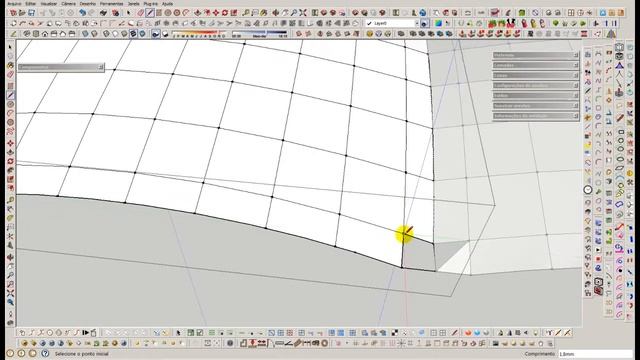The height and width of the screenshot is (360, 640).
Task: Toggle X-Ray face style
Action: pos(84,34)
